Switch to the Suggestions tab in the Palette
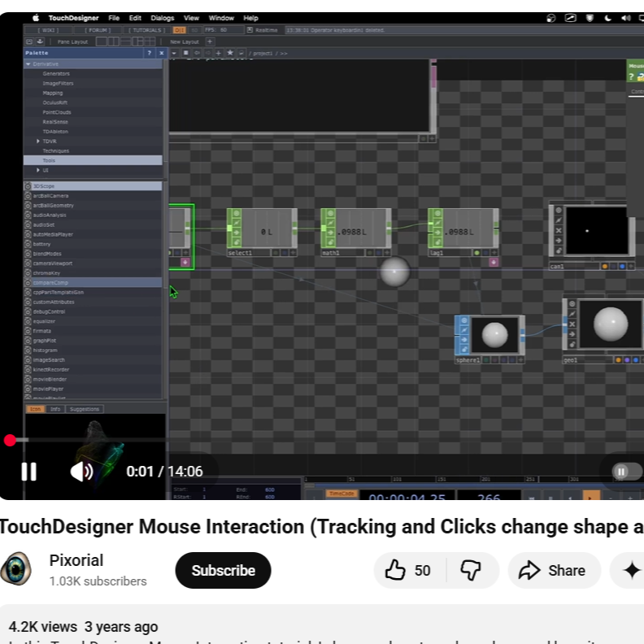The width and height of the screenshot is (644, 644). click(x=85, y=409)
